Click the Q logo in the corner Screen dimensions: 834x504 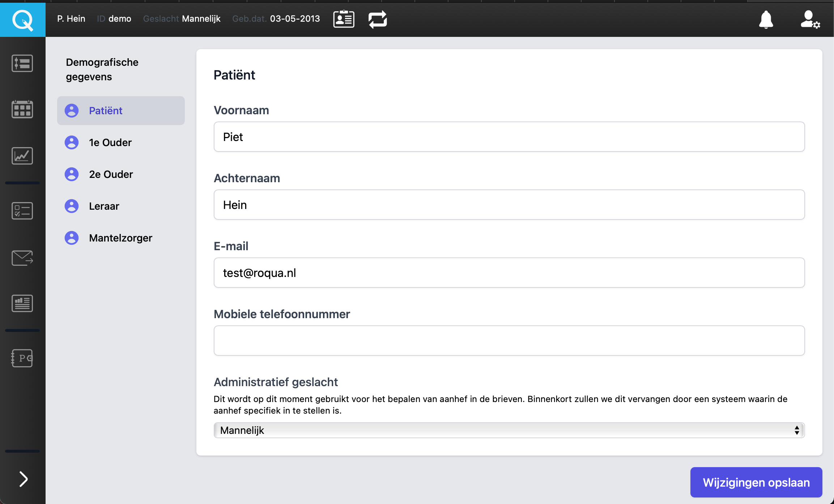coord(22,20)
